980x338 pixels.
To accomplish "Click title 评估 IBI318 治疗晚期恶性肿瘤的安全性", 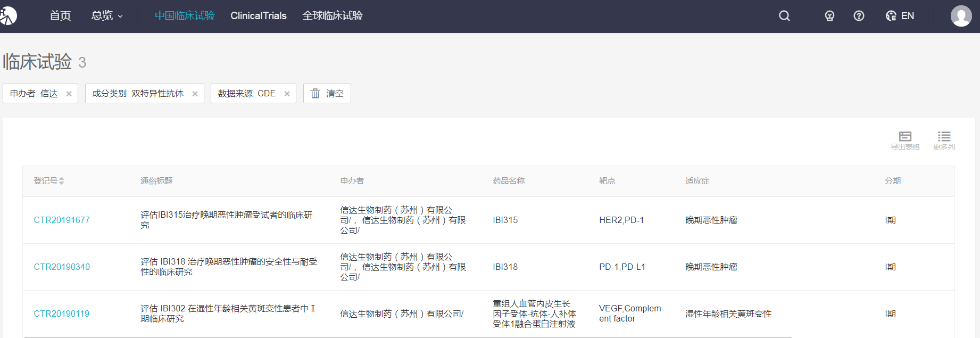I will (x=229, y=267).
